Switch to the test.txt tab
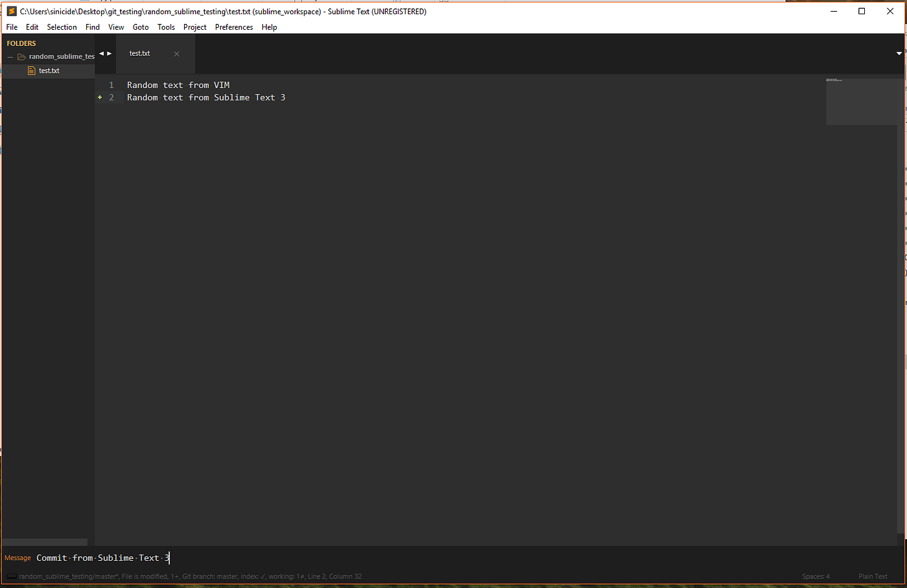The width and height of the screenshot is (907, 588). coord(139,53)
